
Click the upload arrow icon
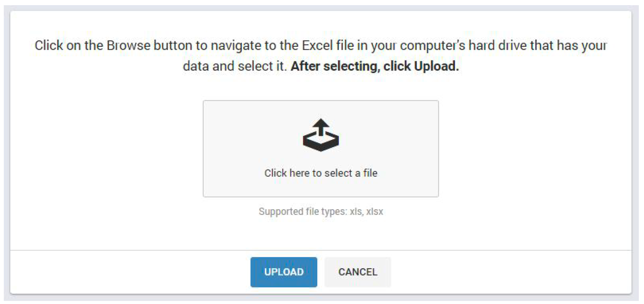321,126
